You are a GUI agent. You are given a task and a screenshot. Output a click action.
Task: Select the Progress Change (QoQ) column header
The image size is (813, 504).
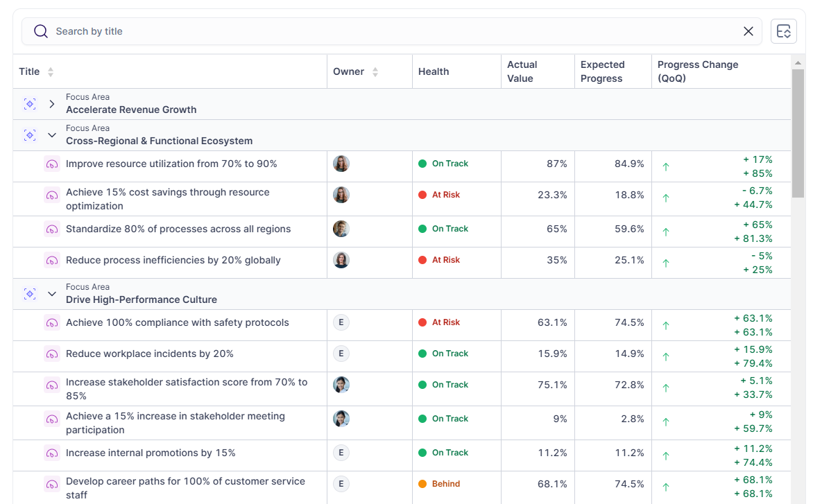698,71
